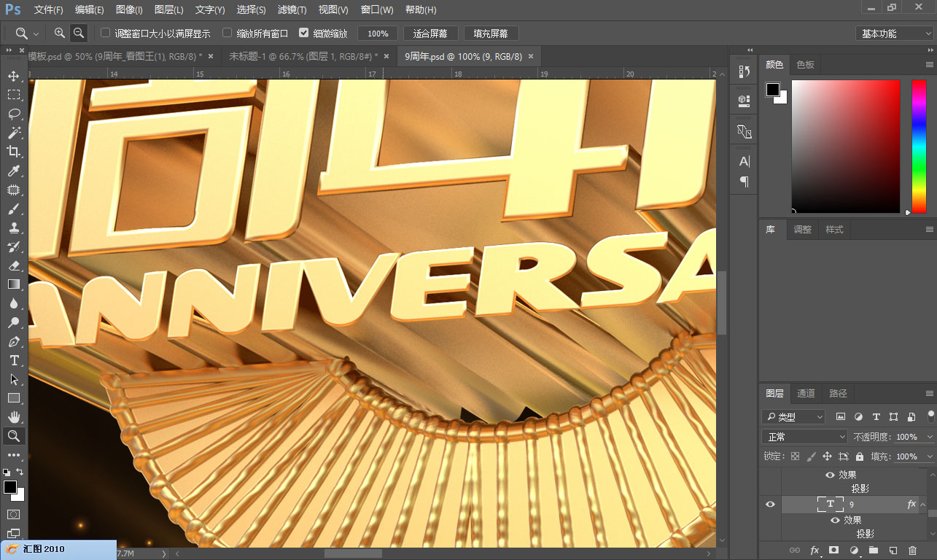
Task: Select the Path Selection arrow tool
Action: pos(14,379)
